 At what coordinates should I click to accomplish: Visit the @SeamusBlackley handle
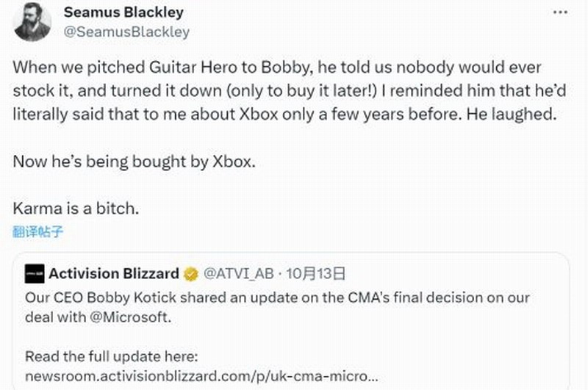point(126,32)
